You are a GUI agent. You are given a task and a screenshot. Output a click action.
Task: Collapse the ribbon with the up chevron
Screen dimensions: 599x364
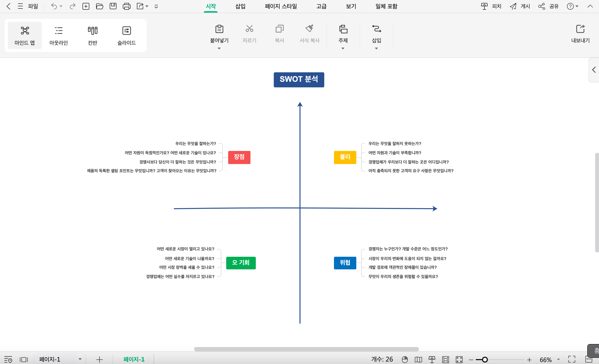click(590, 6)
